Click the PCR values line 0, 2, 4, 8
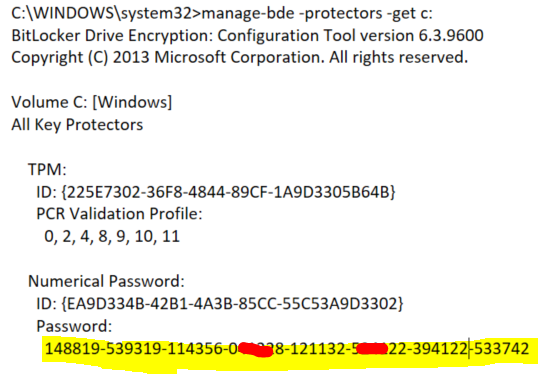The width and height of the screenshot is (547, 374). [x=112, y=237]
